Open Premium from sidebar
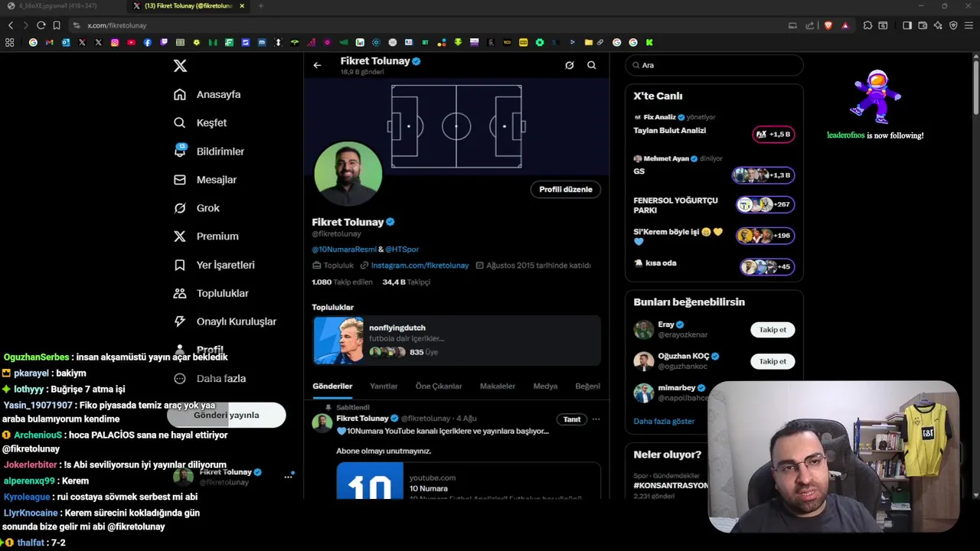The image size is (980, 551). (206, 236)
